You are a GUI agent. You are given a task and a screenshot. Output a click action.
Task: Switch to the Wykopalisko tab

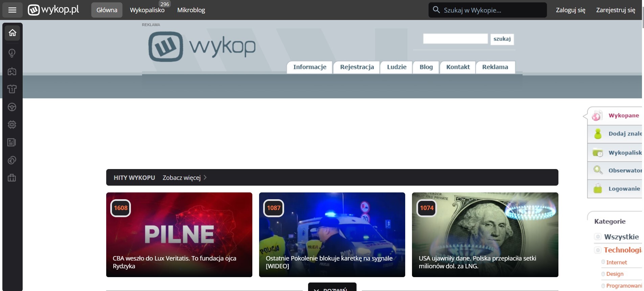[x=147, y=10]
